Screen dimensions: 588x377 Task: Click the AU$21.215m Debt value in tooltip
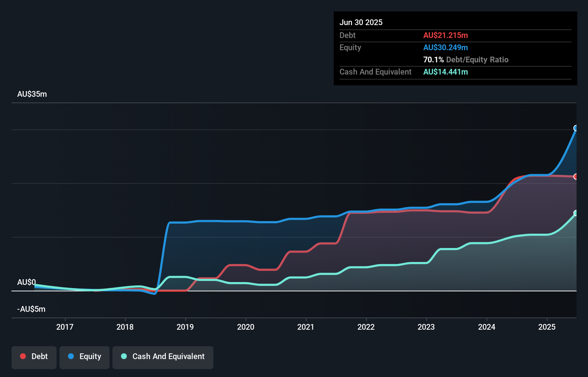[x=445, y=35]
